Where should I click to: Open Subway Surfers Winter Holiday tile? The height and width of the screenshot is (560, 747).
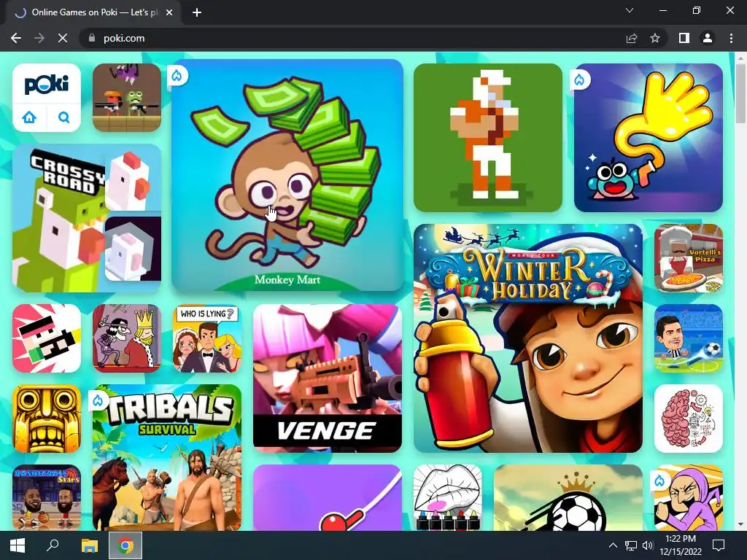pyautogui.click(x=528, y=338)
